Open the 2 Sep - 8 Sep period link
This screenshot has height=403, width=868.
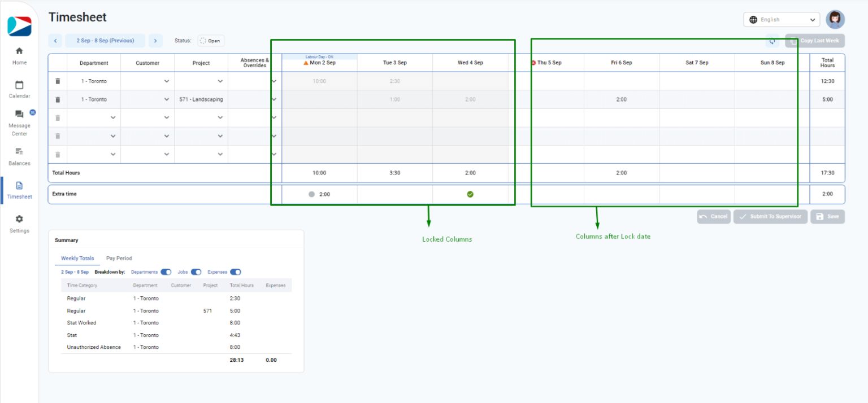pos(105,41)
